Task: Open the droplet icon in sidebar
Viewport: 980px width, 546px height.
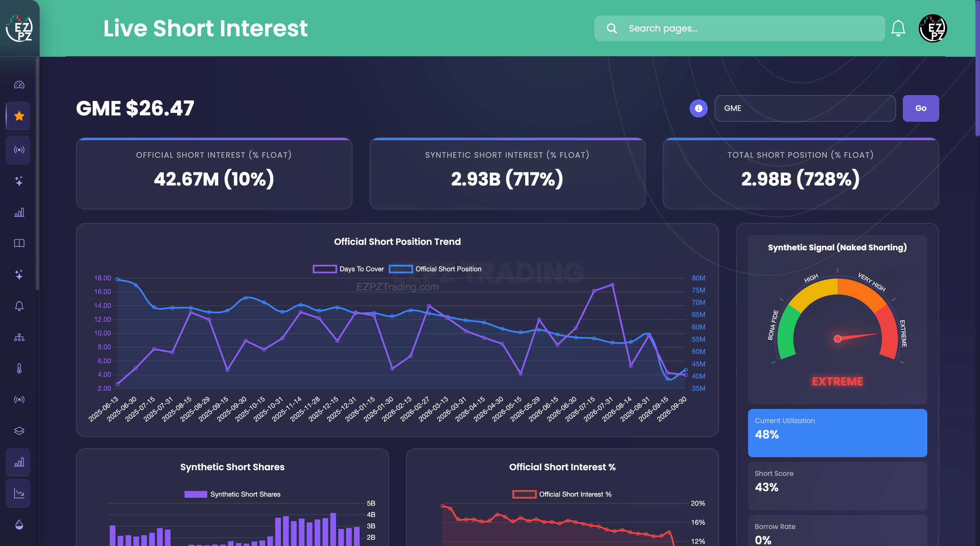Action: 19,525
